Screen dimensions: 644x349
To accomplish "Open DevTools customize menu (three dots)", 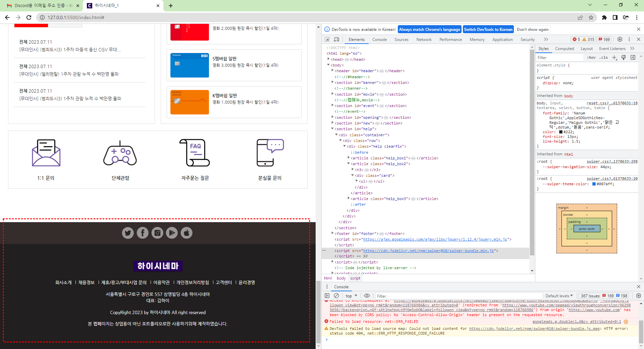I will 629,40.
